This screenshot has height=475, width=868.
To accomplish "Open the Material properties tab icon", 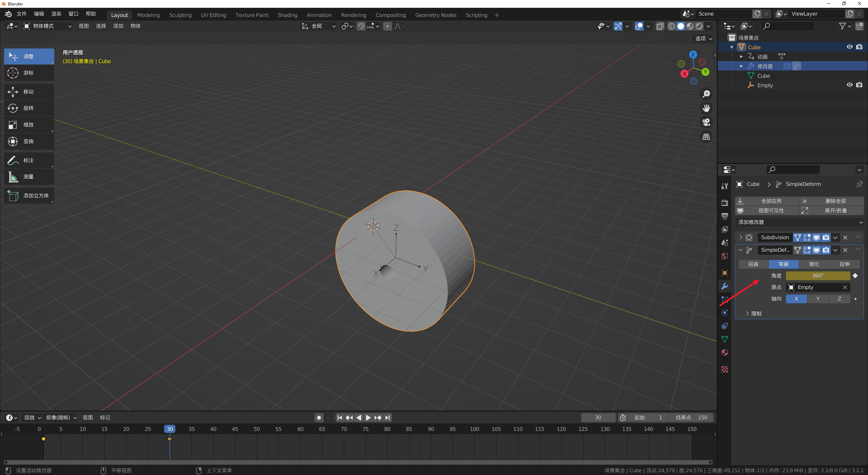I will [725, 353].
